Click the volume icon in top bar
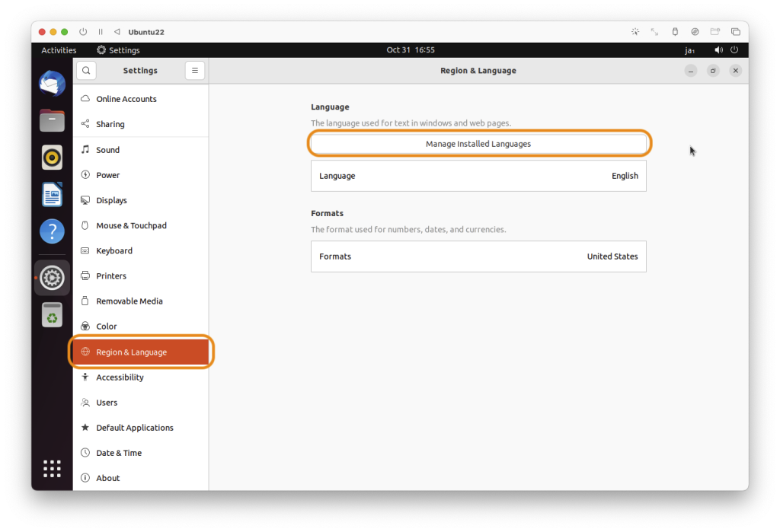This screenshot has width=780, height=532. pos(718,49)
